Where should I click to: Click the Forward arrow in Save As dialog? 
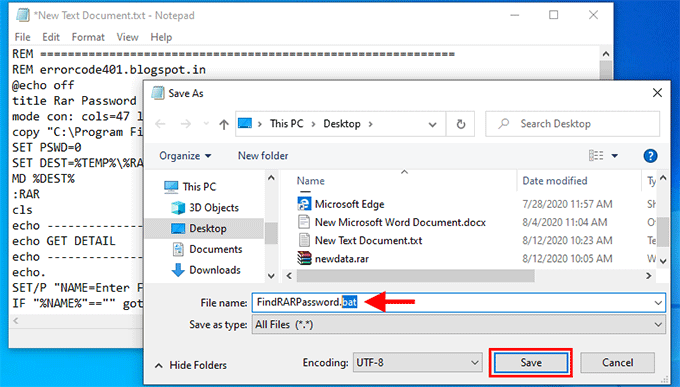click(x=186, y=125)
